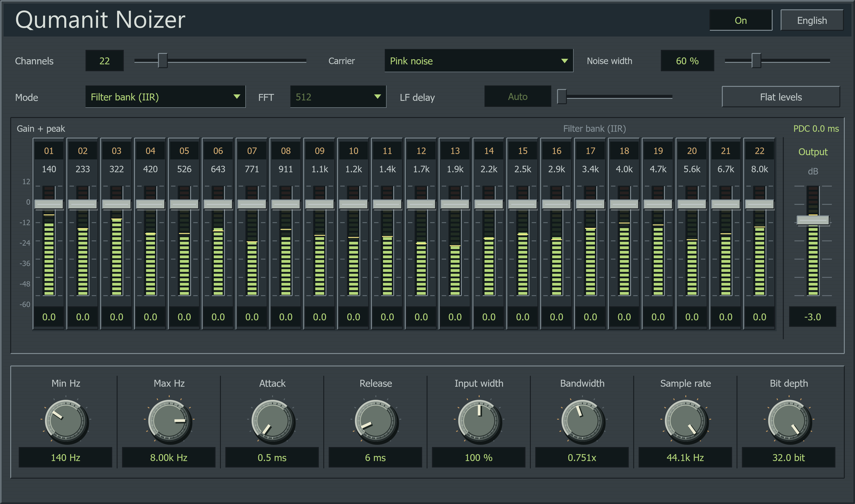Click channel 13 gain fader handle
855x504 pixels.
click(455, 204)
